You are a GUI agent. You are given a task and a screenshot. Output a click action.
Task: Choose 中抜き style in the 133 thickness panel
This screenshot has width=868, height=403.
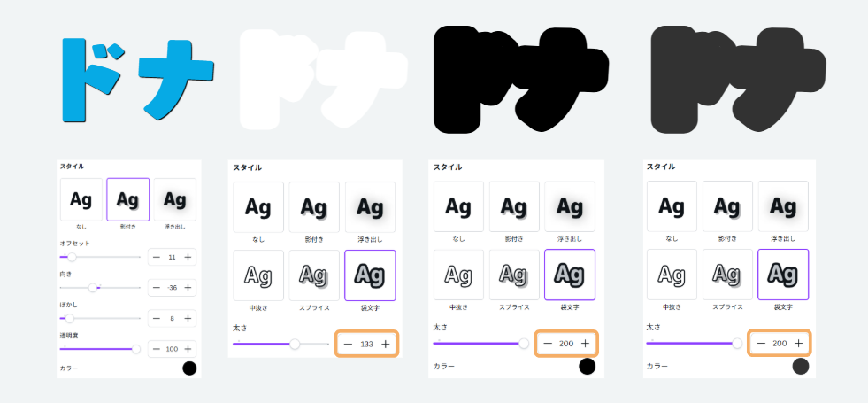[x=258, y=275]
